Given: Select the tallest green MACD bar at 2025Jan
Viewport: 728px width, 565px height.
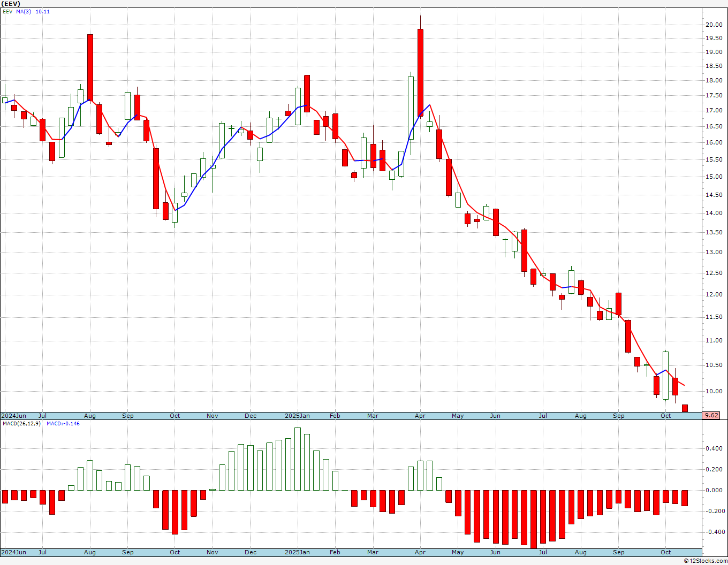Looking at the screenshot, I should 298,459.
